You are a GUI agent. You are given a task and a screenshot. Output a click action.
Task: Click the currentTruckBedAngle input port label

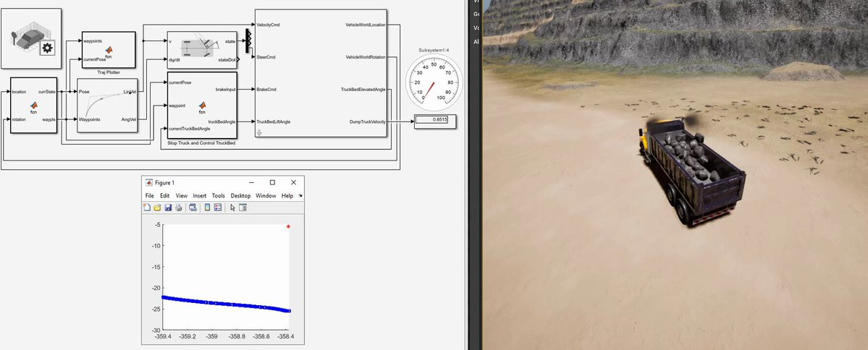tap(190, 128)
